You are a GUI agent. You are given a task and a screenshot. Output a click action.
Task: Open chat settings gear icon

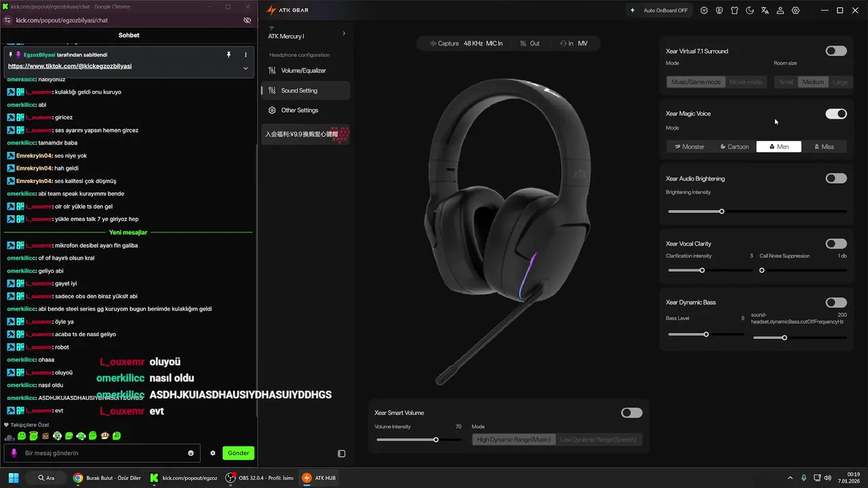(213, 453)
